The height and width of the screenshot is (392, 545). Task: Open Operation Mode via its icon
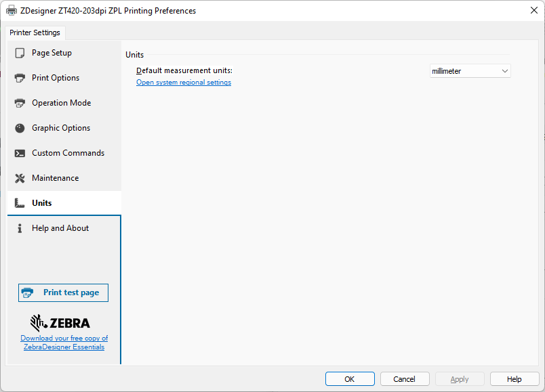(x=20, y=103)
